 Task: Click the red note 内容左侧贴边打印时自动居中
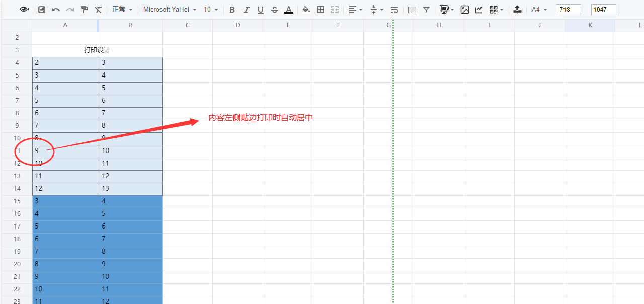point(261,118)
